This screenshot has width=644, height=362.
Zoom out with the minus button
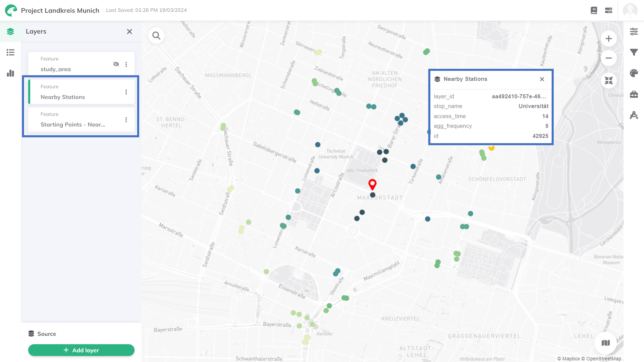[x=608, y=58]
